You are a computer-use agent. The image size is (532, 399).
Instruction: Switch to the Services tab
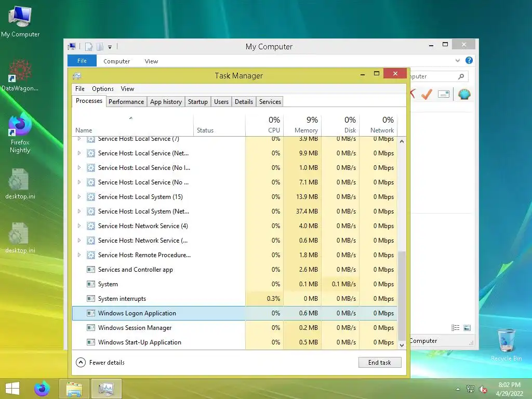270,102
